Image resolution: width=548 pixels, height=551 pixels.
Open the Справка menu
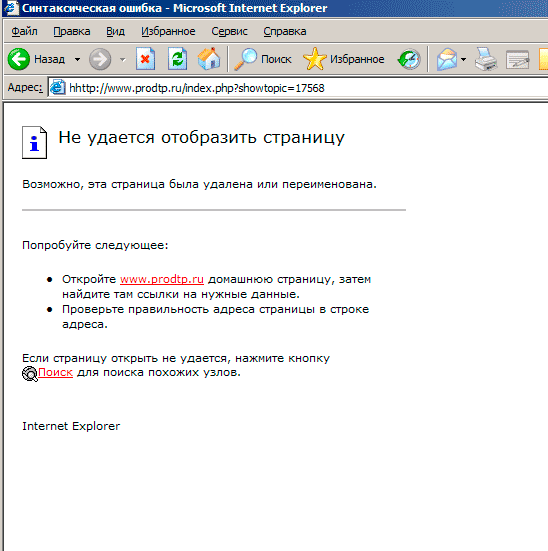coord(285,31)
